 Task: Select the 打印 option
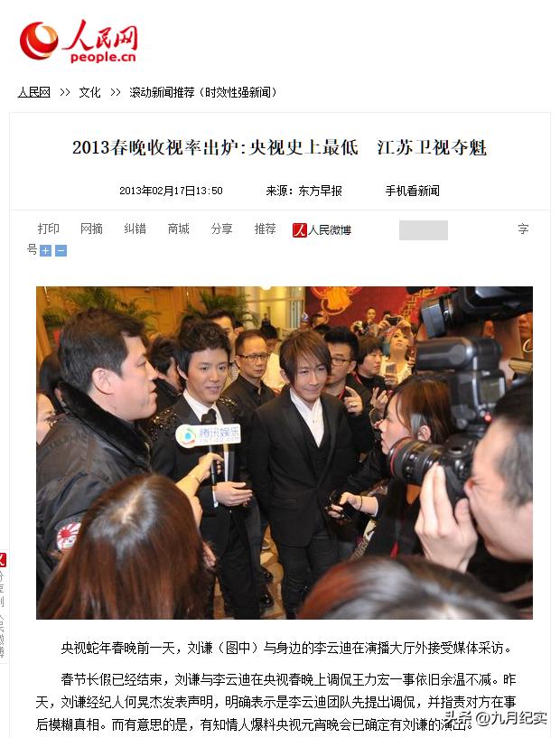[49, 229]
